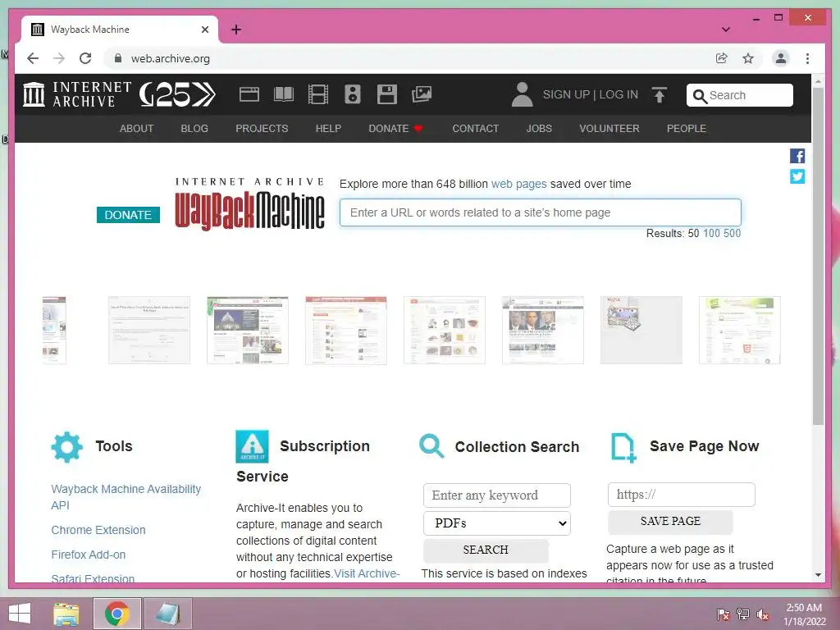Click the https:// Save Page field
The image size is (840, 630).
pos(682,495)
